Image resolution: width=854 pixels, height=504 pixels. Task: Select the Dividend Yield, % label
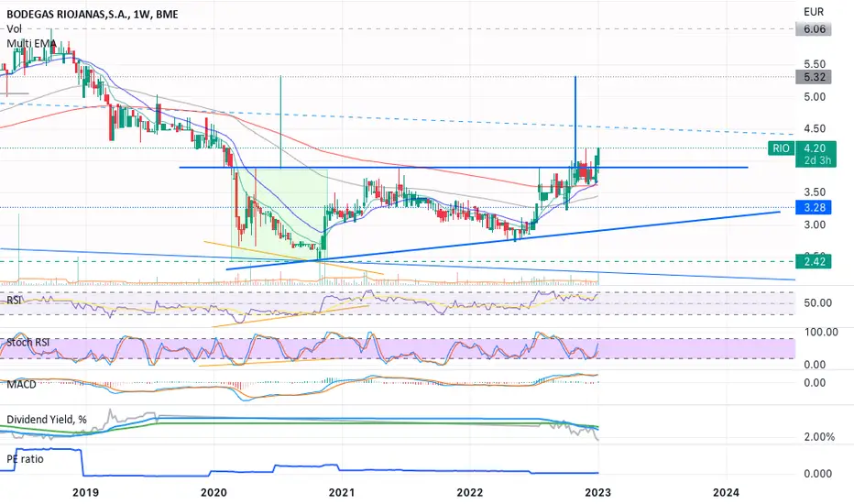47,420
